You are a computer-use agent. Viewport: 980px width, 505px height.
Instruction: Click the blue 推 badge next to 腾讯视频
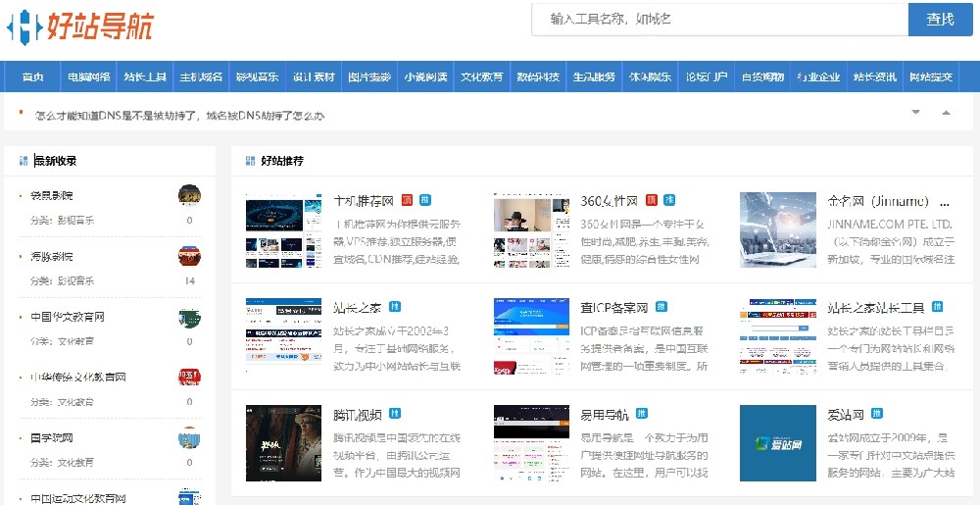pyautogui.click(x=392, y=414)
